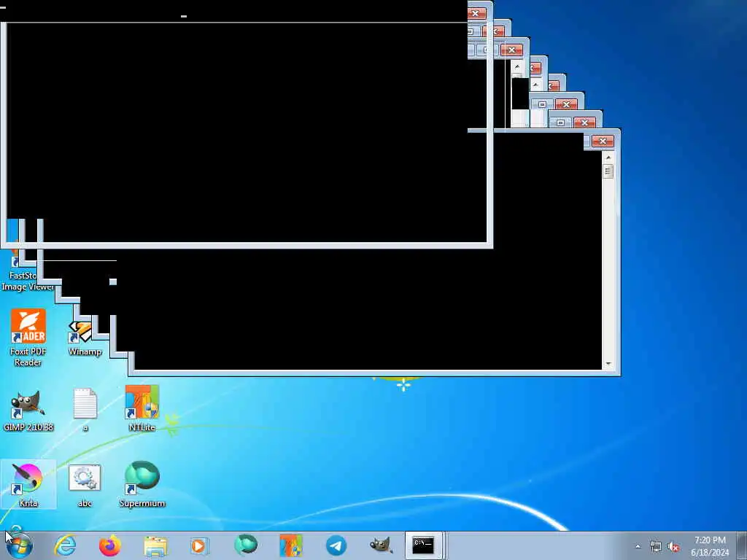Open the network status tray icon
Screen dimensions: 747x560
tap(656, 547)
